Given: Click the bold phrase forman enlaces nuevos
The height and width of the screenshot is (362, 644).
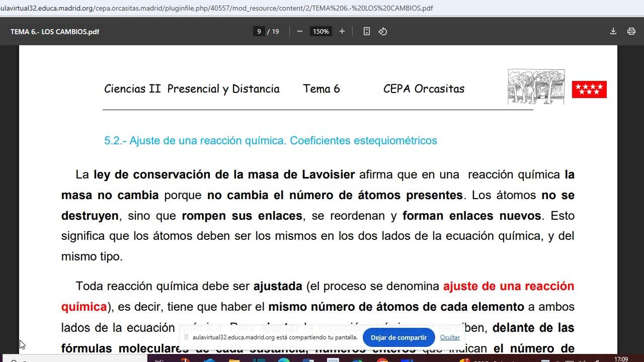Looking at the screenshot, I should [472, 216].
